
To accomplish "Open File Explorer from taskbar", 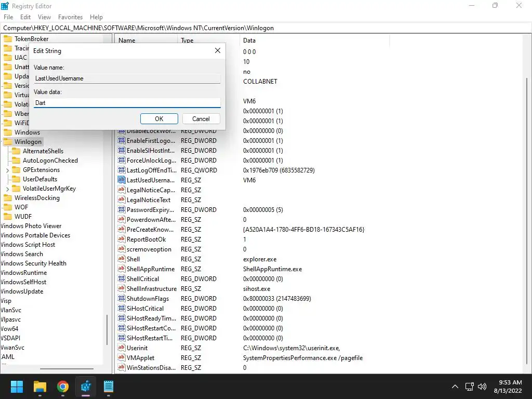I will point(39,387).
